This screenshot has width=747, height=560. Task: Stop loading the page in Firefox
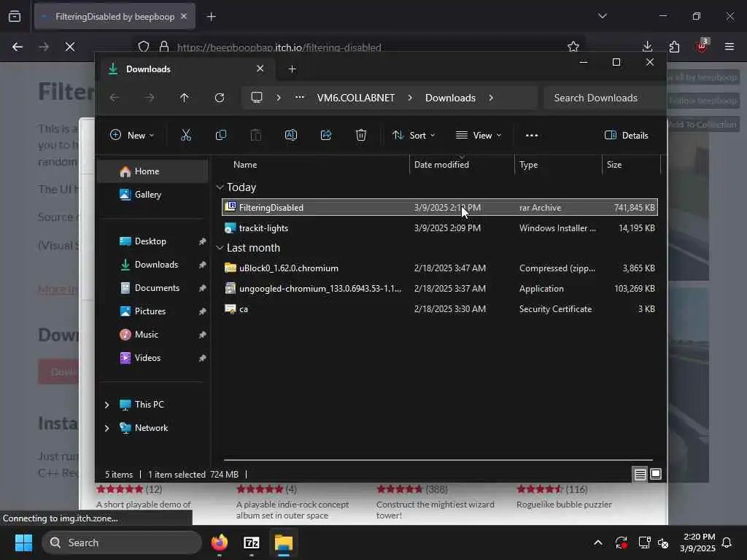tap(70, 47)
